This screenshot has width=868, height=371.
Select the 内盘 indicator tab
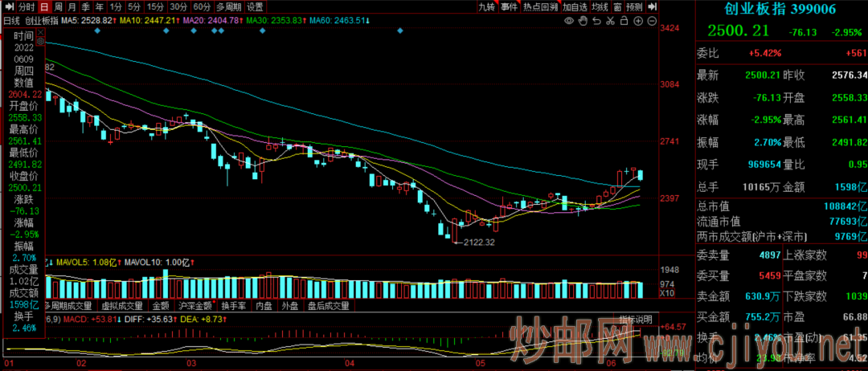[x=264, y=305]
